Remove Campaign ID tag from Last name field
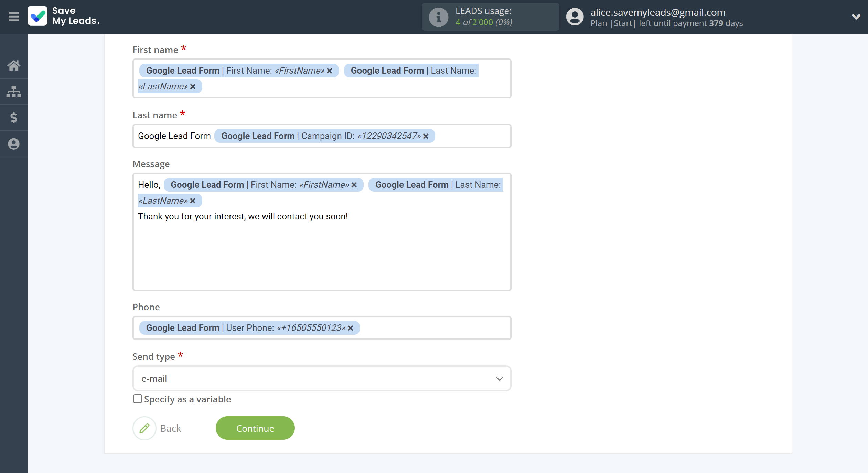This screenshot has width=868, height=473. [x=426, y=136]
